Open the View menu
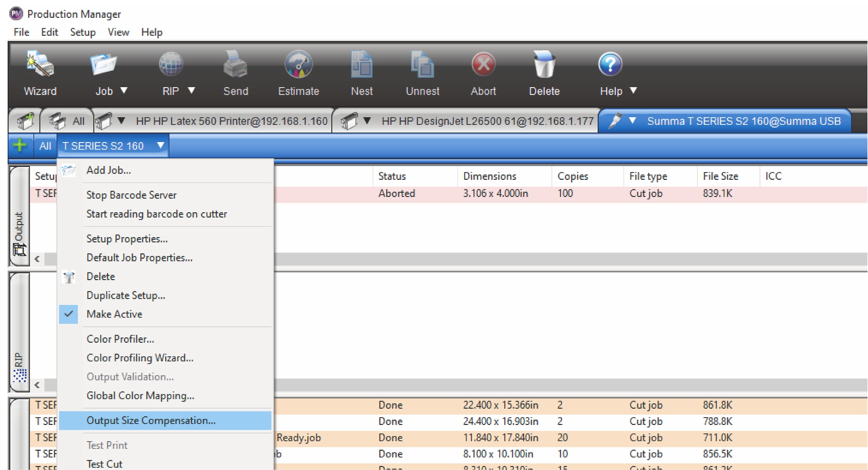Viewport: 868px width, 470px height. click(x=118, y=32)
